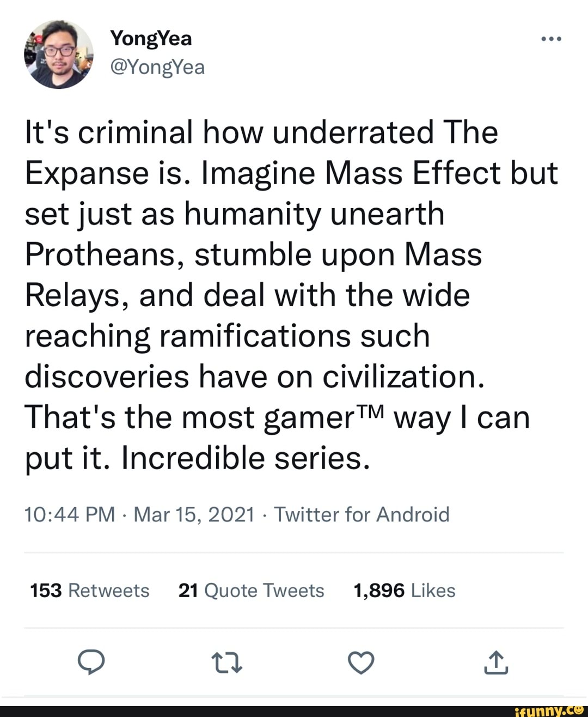Toggle the retweet state on this tweet
Image resolution: width=588 pixels, height=717 pixels.
[x=228, y=663]
